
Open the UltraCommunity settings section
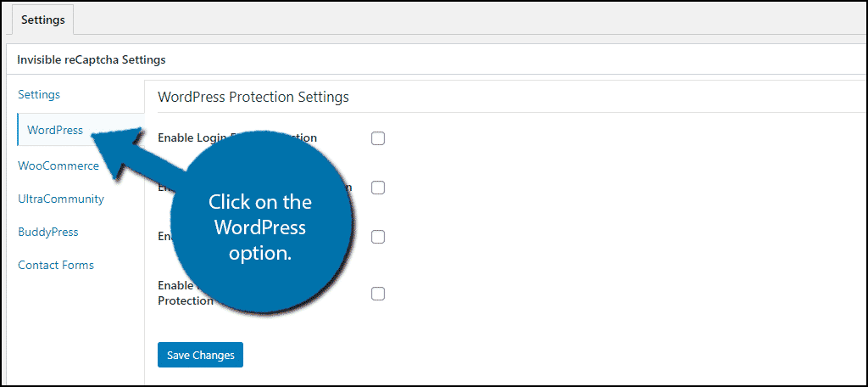(x=61, y=199)
